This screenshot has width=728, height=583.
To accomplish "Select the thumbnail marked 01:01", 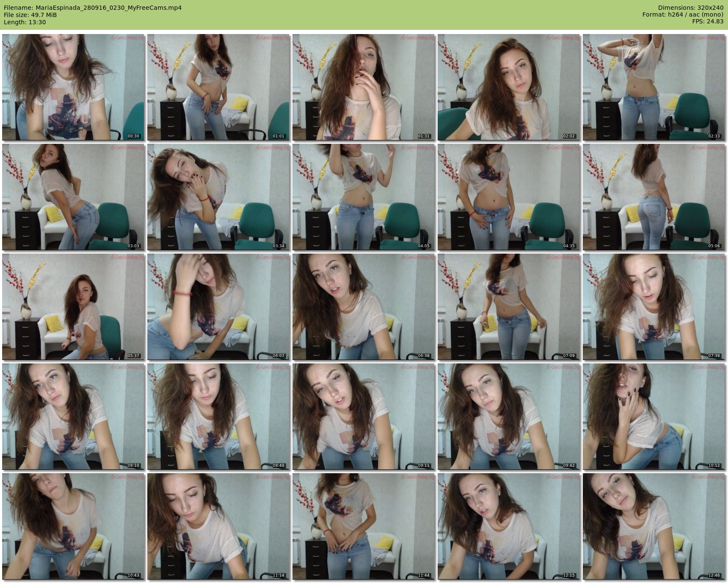I will point(218,87).
